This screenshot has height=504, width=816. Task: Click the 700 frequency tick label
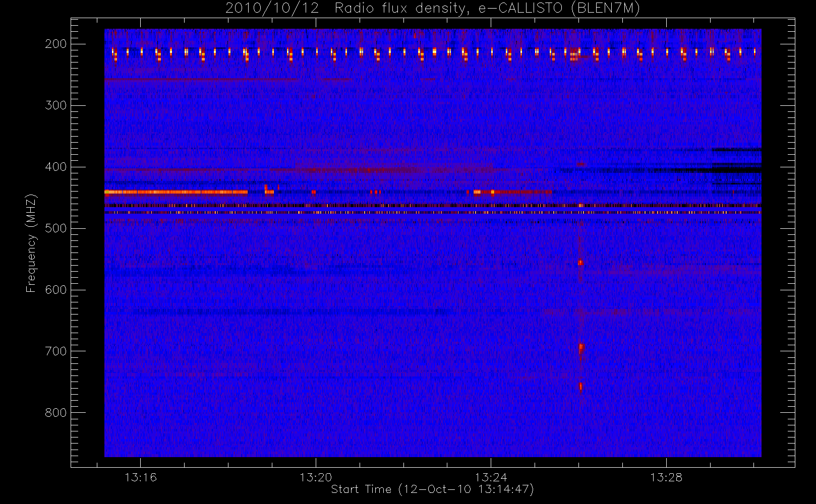[56, 351]
